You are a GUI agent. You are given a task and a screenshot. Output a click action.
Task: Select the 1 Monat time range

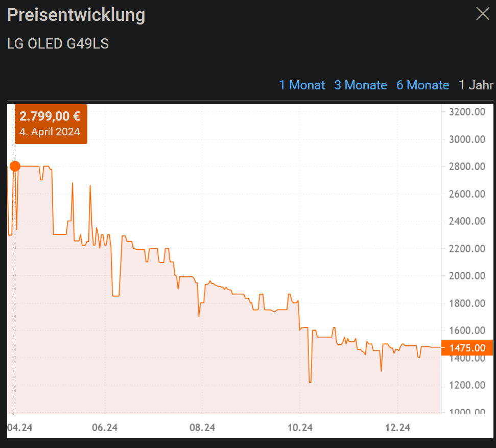302,85
